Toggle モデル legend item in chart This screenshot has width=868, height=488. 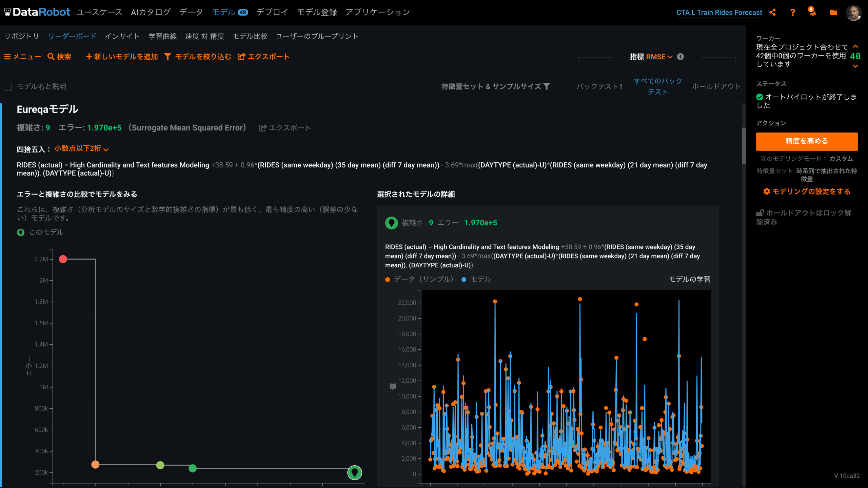pos(476,279)
